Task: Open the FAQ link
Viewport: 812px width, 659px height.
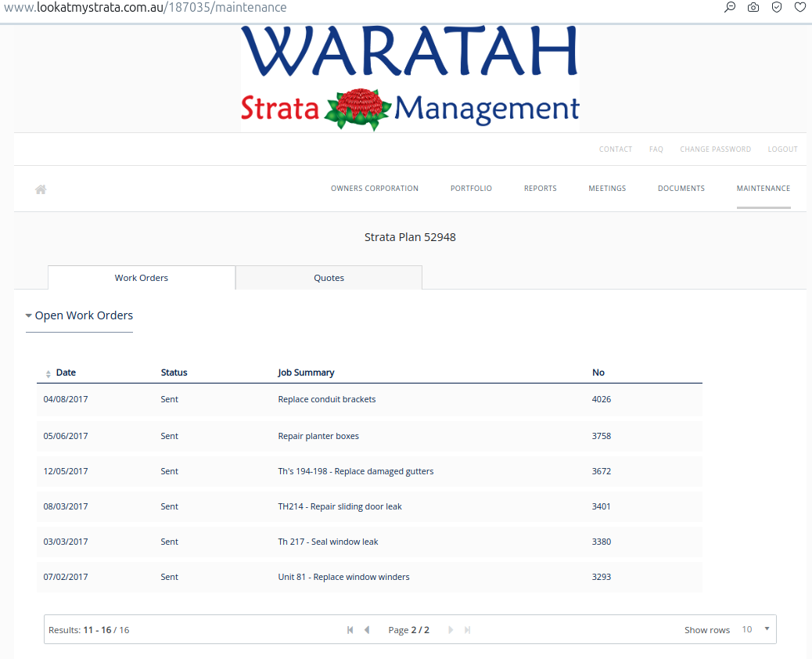Action: point(656,149)
